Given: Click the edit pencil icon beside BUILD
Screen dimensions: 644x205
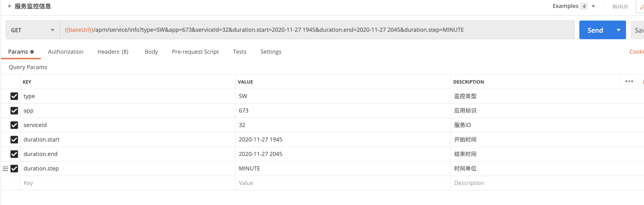Looking at the screenshot, I should tap(642, 7).
